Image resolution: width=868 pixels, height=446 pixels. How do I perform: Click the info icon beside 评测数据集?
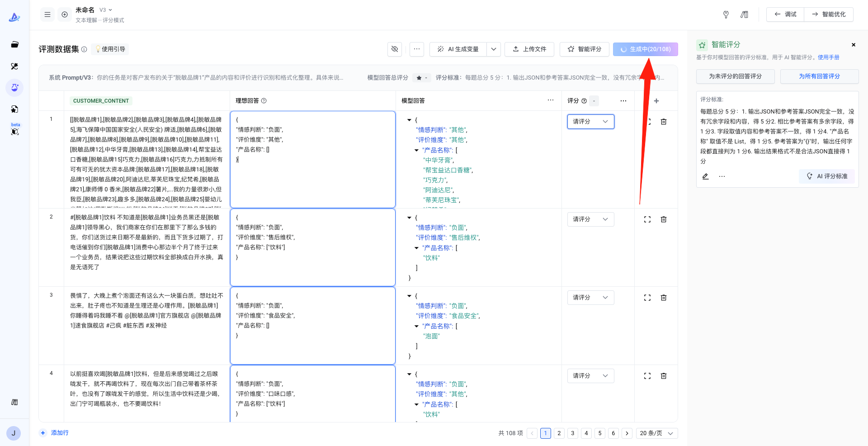point(84,49)
